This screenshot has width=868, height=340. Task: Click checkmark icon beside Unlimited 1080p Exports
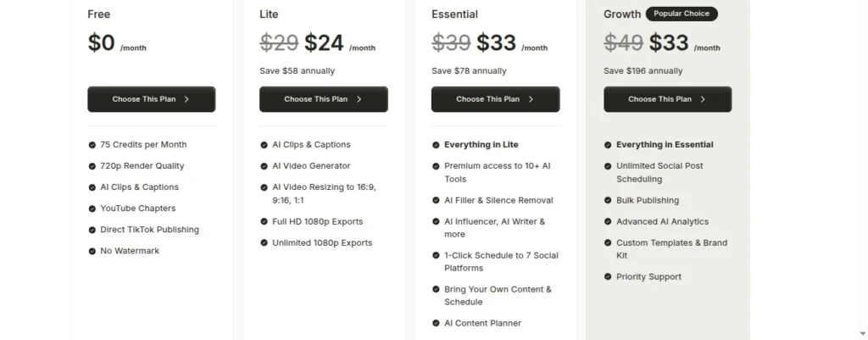264,243
